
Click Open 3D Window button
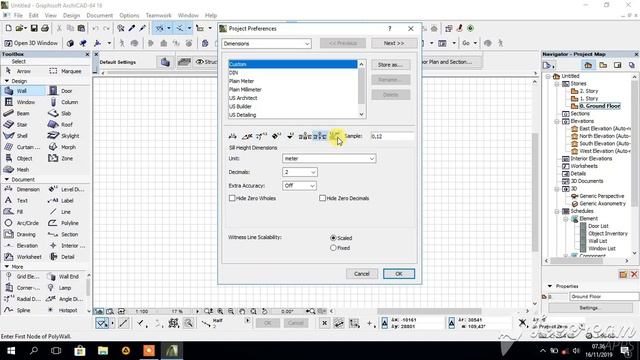(31, 43)
